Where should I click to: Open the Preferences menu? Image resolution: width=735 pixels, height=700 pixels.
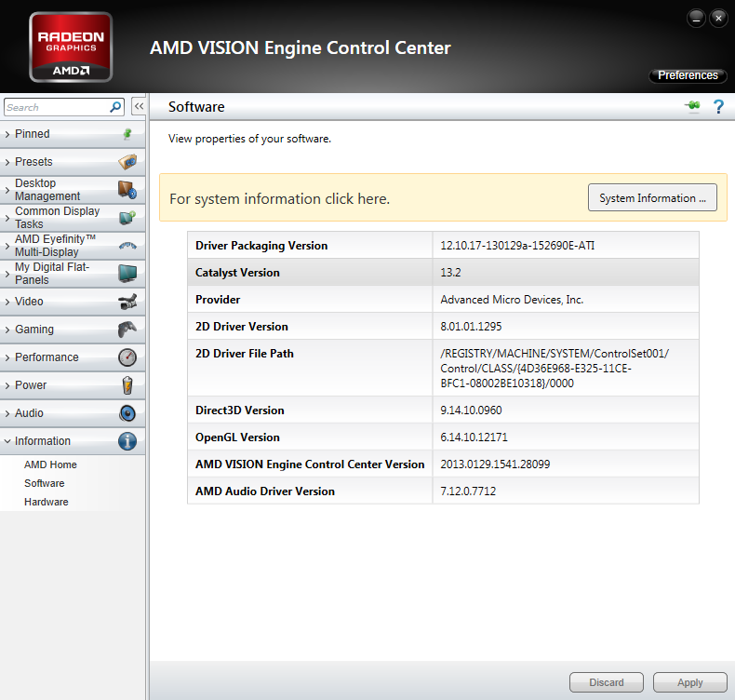coord(688,75)
